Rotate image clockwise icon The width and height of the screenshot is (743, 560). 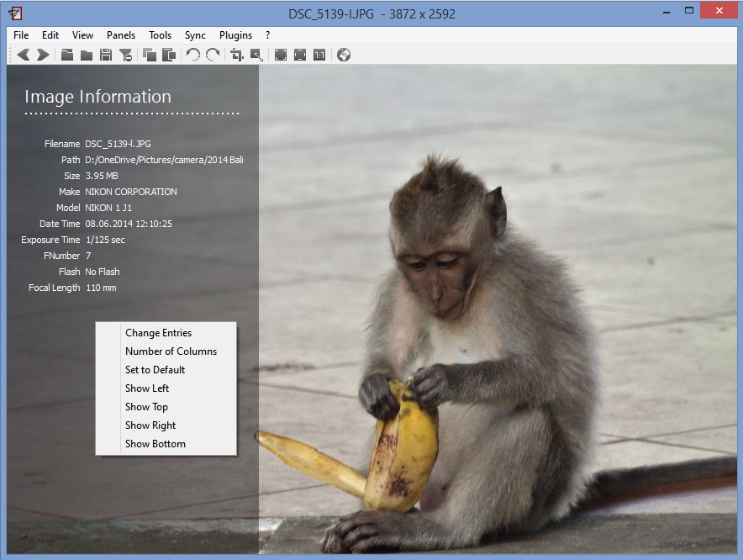pyautogui.click(x=213, y=55)
